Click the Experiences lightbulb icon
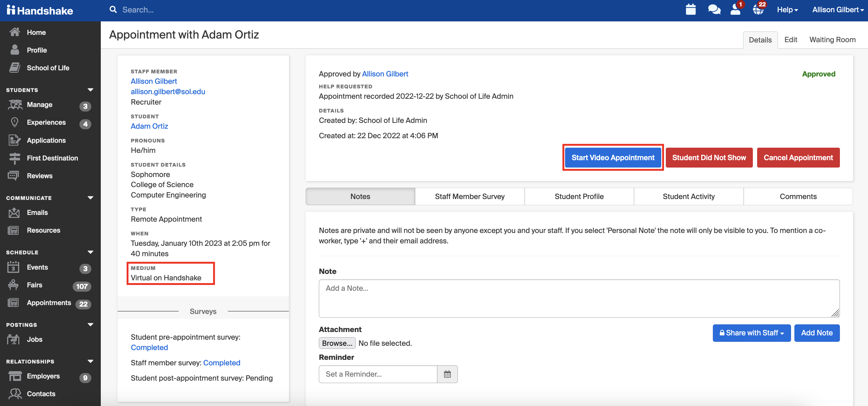 click(14, 122)
